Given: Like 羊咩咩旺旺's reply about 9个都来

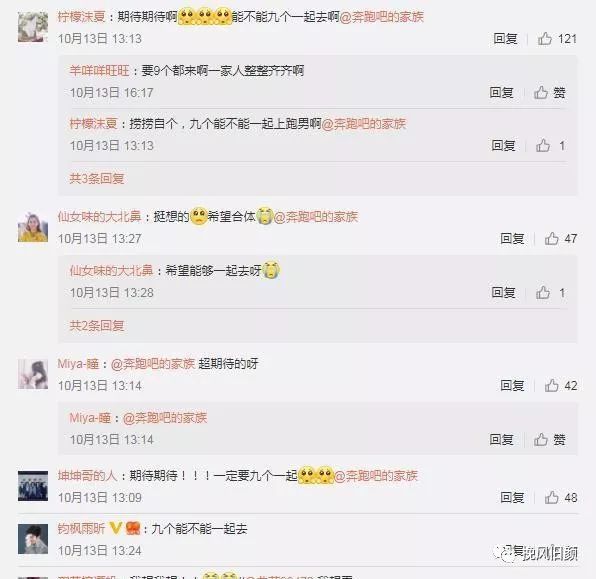Looking at the screenshot, I should 550,93.
